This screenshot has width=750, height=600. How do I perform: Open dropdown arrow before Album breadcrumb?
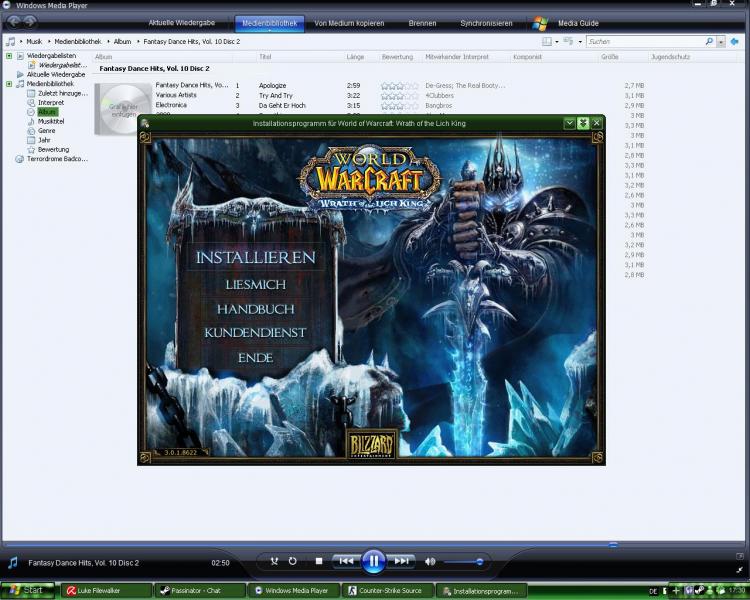[108, 42]
